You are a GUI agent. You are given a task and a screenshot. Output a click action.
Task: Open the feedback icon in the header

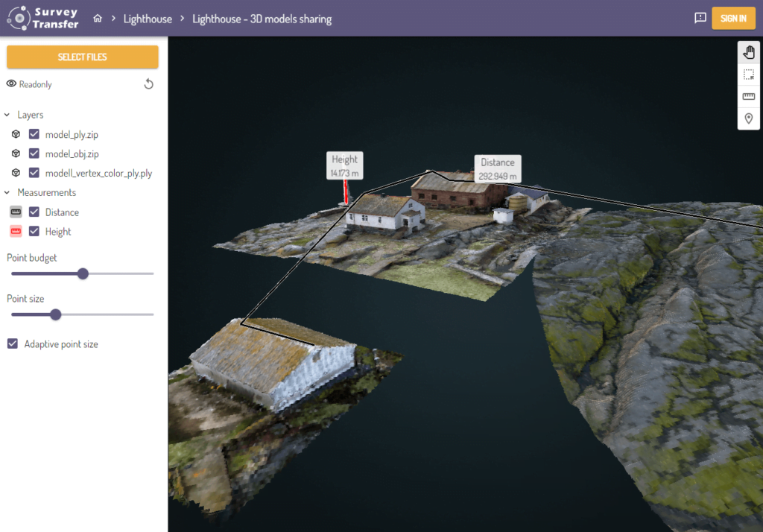700,18
